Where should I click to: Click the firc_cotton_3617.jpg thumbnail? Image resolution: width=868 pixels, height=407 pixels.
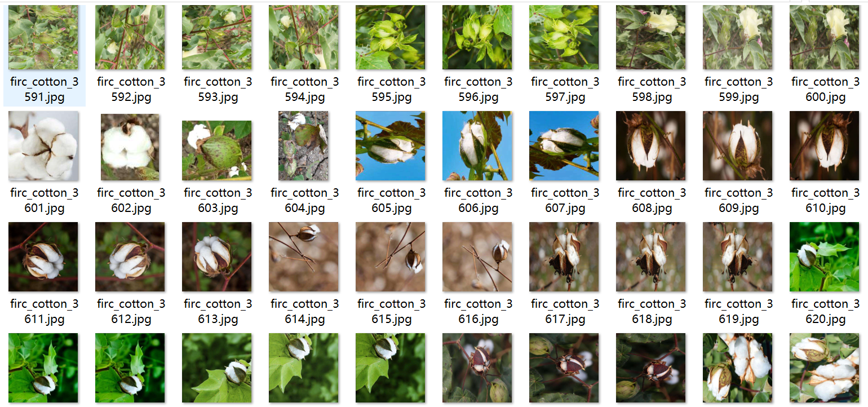(x=564, y=256)
